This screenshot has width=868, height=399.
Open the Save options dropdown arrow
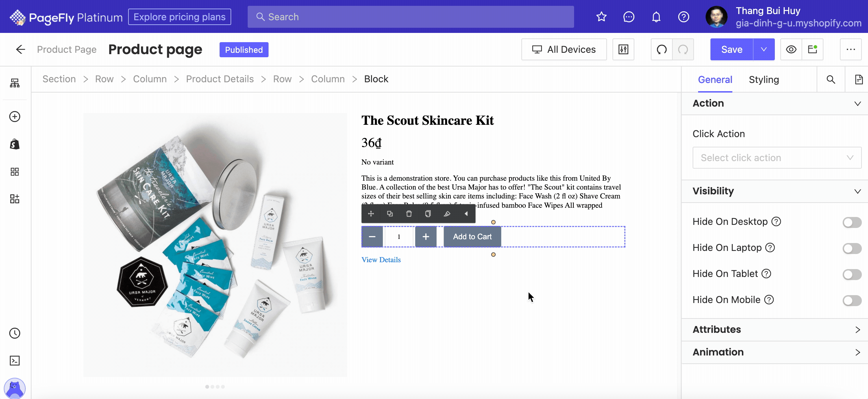764,49
